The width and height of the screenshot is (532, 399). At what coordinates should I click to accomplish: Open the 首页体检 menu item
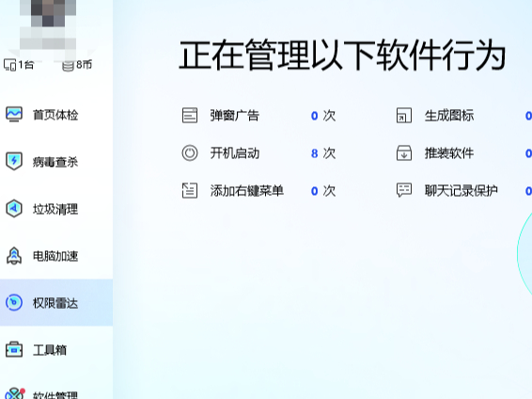pyautogui.click(x=56, y=115)
